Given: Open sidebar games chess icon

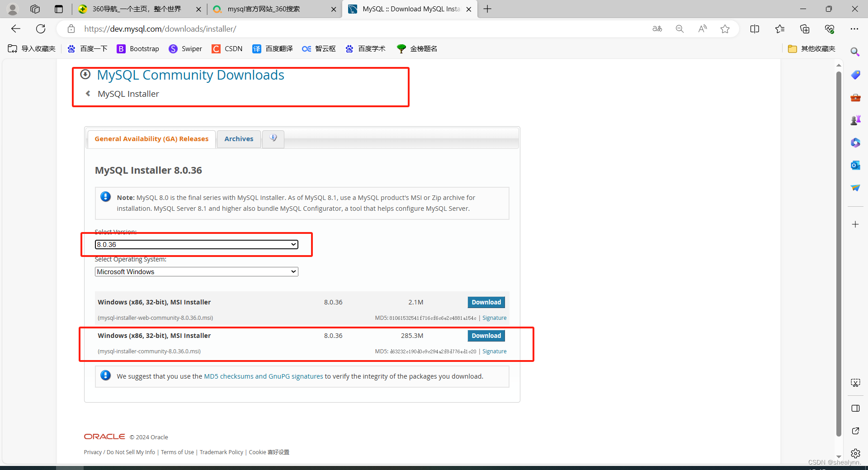Looking at the screenshot, I should (855, 120).
